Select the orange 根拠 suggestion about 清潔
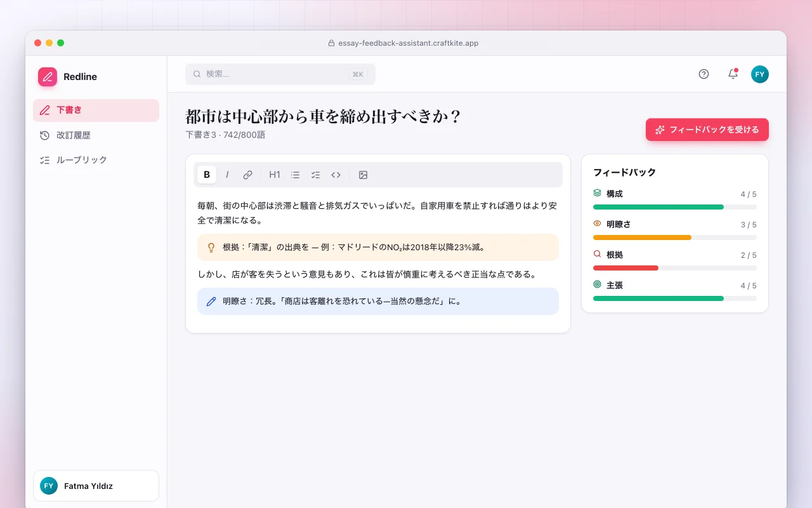Viewport: 812px width, 508px height. click(x=378, y=247)
